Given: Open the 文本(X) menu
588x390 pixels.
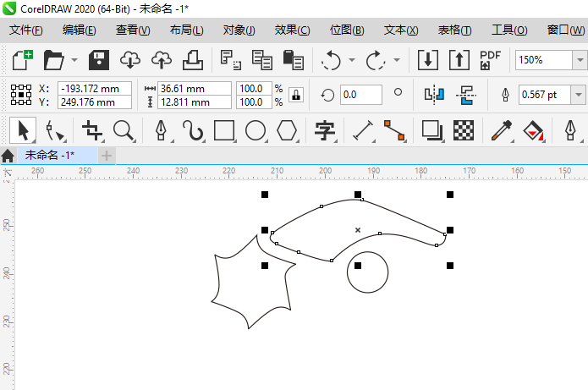Looking at the screenshot, I should [401, 30].
